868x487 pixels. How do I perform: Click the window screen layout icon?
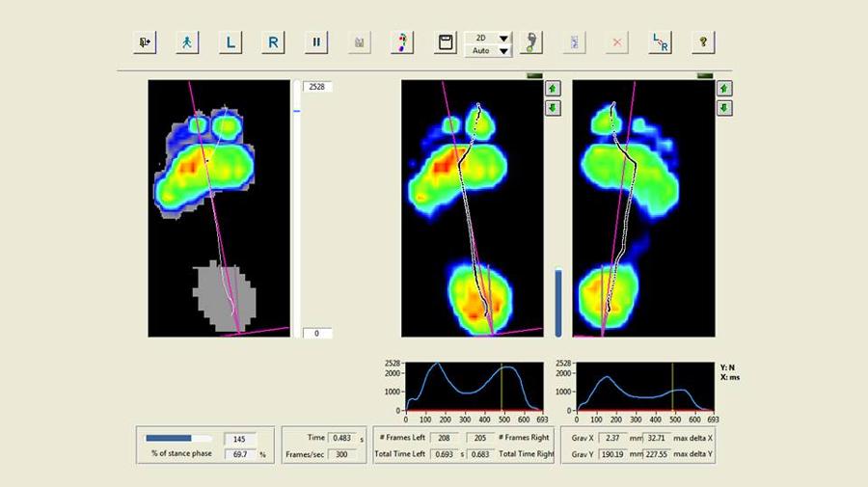click(445, 42)
